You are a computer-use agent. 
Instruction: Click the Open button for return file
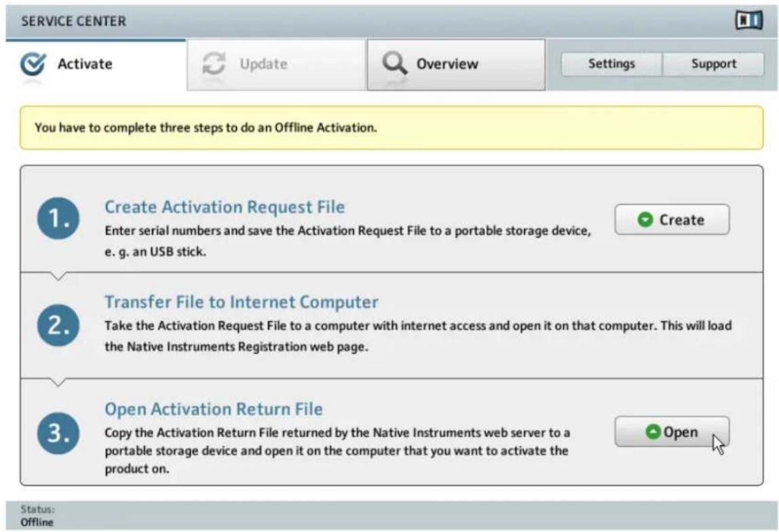tap(672, 432)
